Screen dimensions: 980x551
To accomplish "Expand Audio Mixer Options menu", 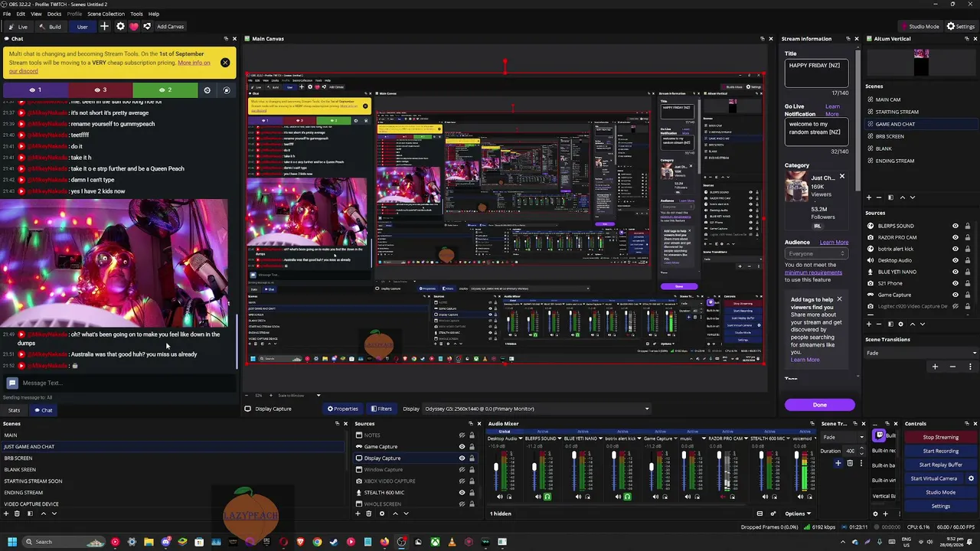I will tap(797, 514).
